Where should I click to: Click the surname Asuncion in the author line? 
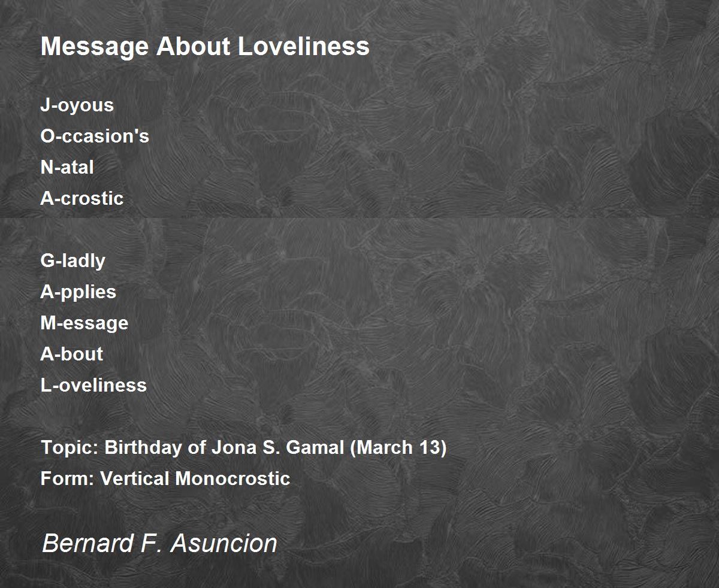[224, 544]
